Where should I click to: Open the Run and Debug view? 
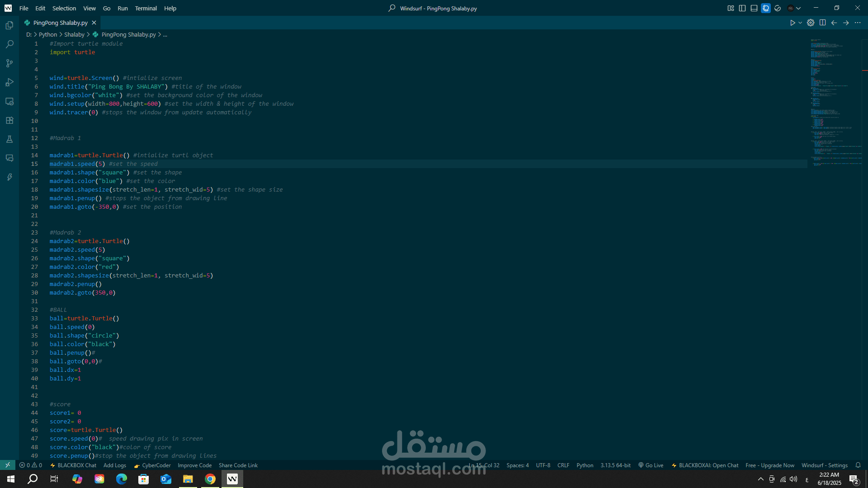9,82
